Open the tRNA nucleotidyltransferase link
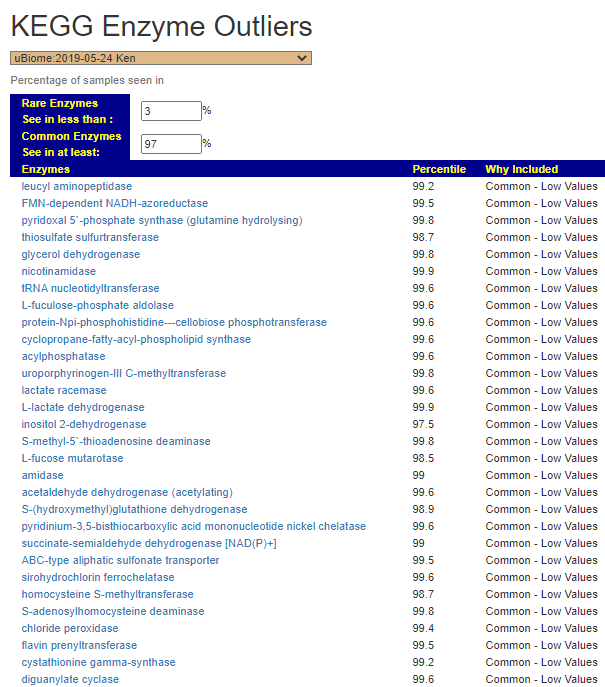This screenshot has width=605, height=687. 90,288
